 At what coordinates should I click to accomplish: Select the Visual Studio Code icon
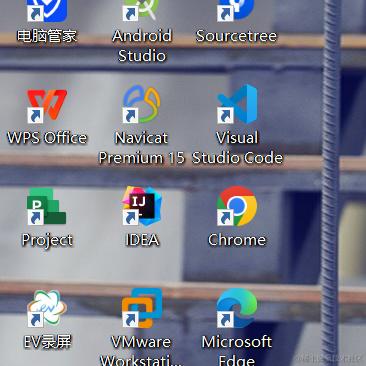[237, 104]
